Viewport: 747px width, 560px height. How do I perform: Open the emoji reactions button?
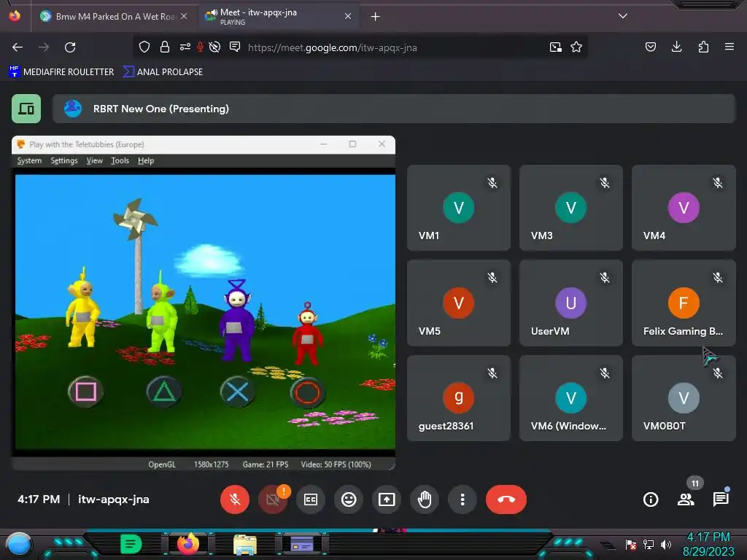(349, 499)
